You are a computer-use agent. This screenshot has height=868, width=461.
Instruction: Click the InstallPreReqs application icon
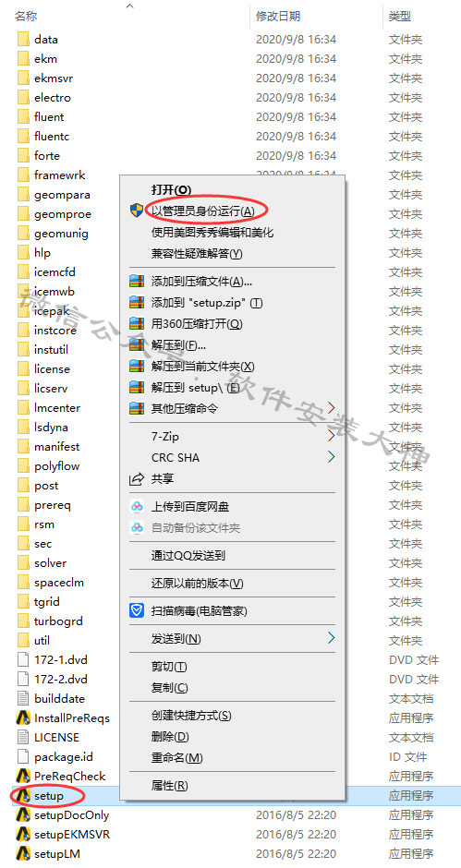click(23, 718)
